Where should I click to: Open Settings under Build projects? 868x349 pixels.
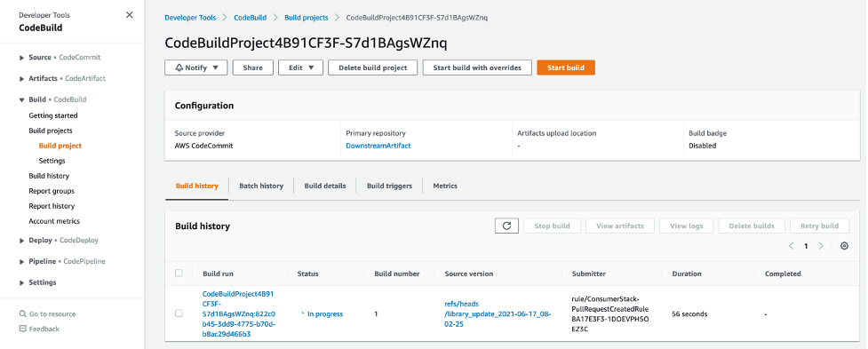pyautogui.click(x=52, y=161)
